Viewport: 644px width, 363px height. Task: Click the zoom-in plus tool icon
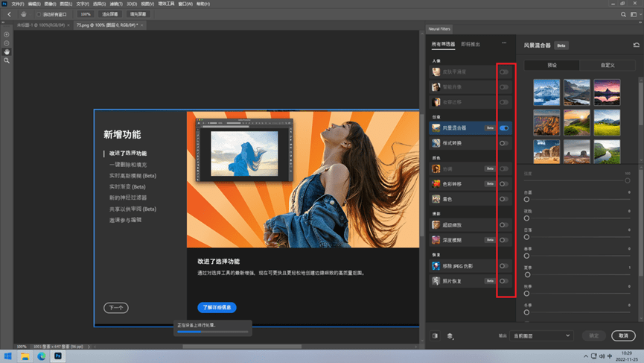tap(7, 34)
